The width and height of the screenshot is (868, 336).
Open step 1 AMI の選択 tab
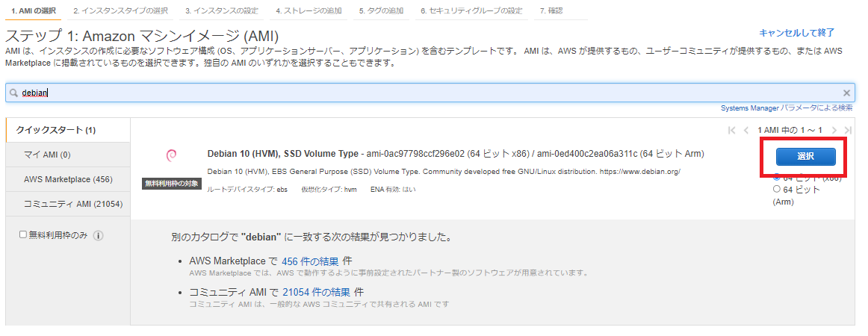tap(34, 11)
